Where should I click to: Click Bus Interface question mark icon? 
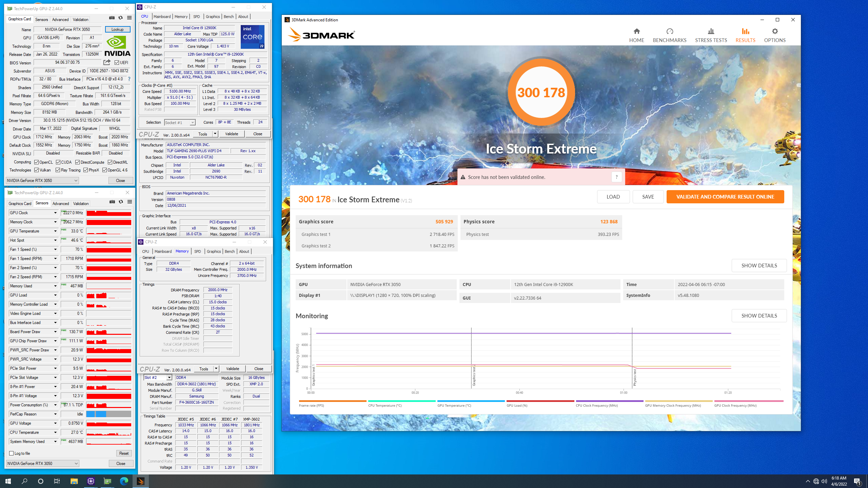(x=129, y=79)
